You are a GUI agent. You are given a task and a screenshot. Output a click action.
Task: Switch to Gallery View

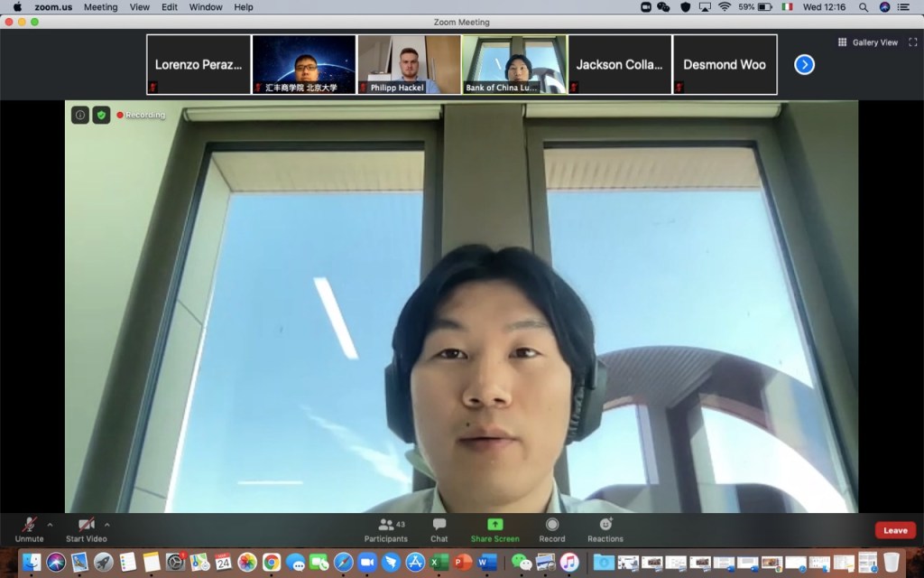(x=868, y=42)
